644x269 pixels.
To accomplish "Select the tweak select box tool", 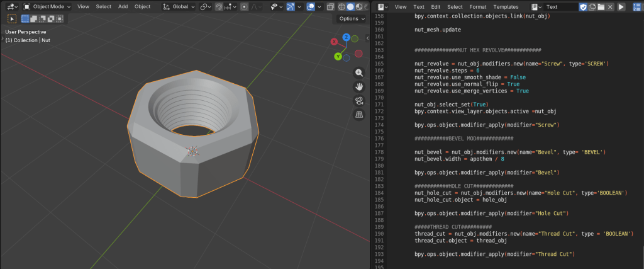I will point(12,19).
